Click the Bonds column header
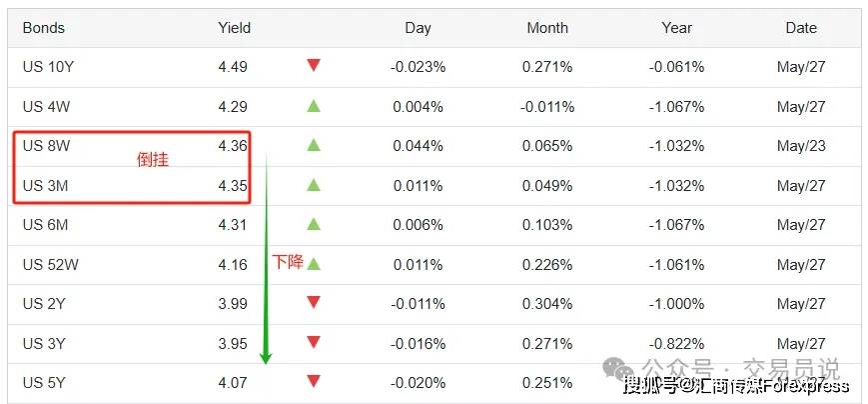 44,28
